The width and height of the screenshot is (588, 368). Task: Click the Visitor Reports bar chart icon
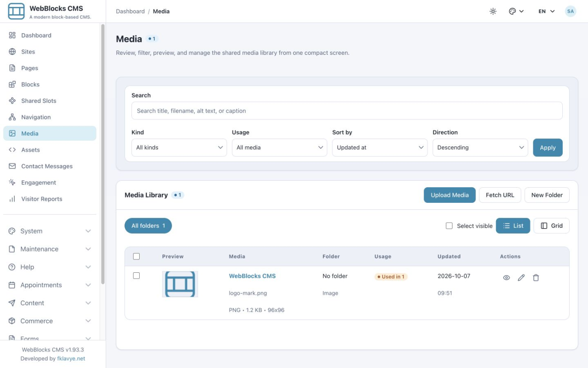(x=12, y=199)
